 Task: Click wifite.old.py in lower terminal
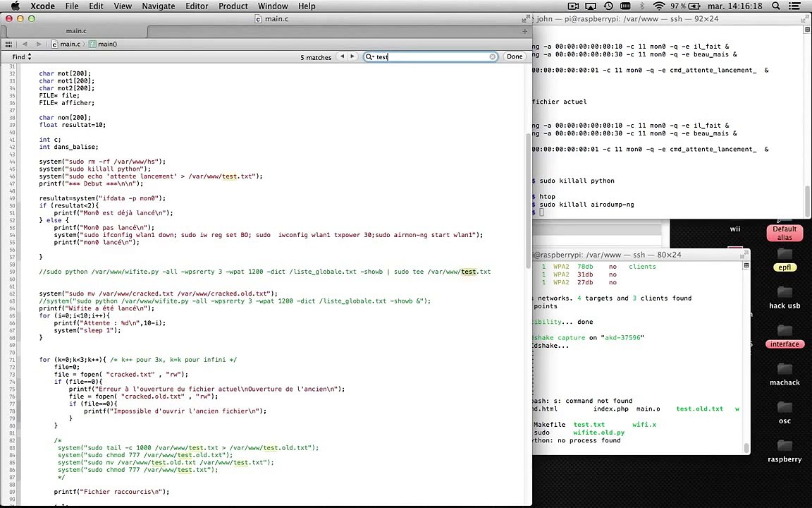(598, 433)
